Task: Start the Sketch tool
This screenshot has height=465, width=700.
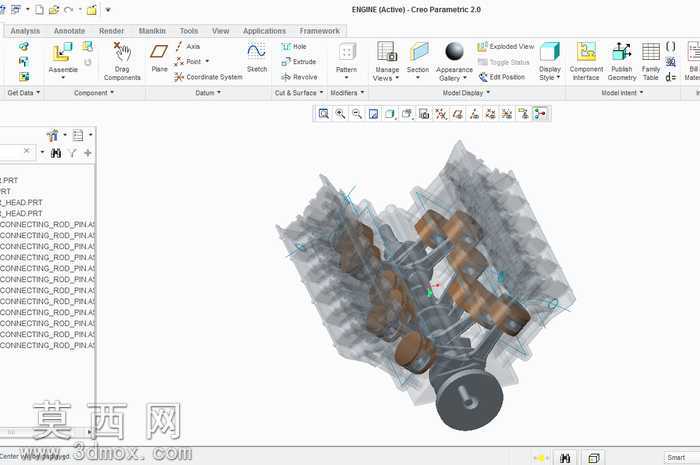Action: coord(257,57)
